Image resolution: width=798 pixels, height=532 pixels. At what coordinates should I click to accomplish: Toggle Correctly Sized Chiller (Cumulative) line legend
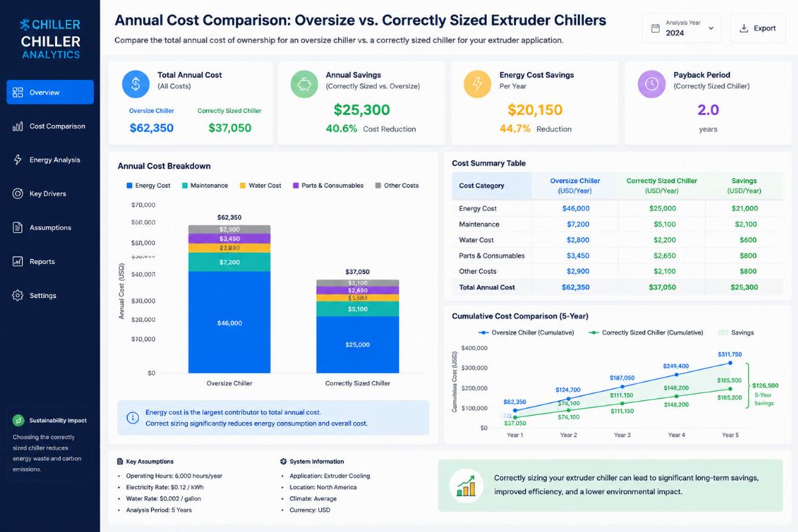coord(646,332)
